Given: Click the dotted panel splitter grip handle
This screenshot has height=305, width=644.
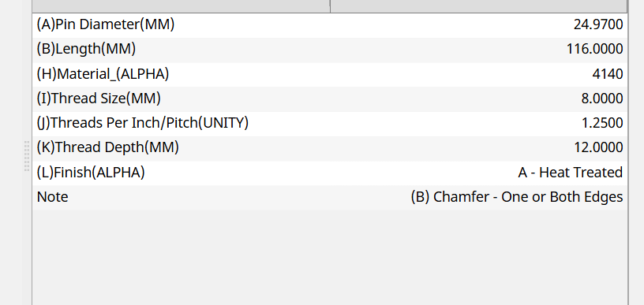Looking at the screenshot, I should [27, 156].
